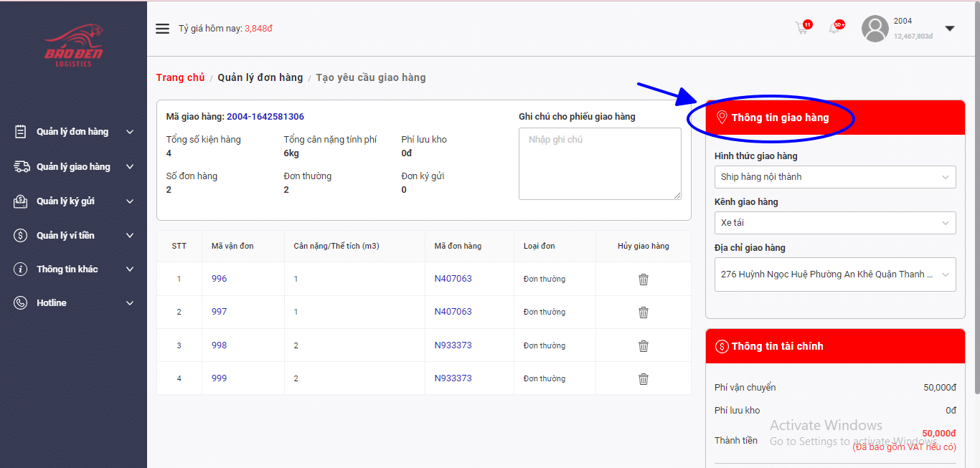Click the Nhập ghi chú text area
The width and height of the screenshot is (980, 468).
pyautogui.click(x=599, y=163)
